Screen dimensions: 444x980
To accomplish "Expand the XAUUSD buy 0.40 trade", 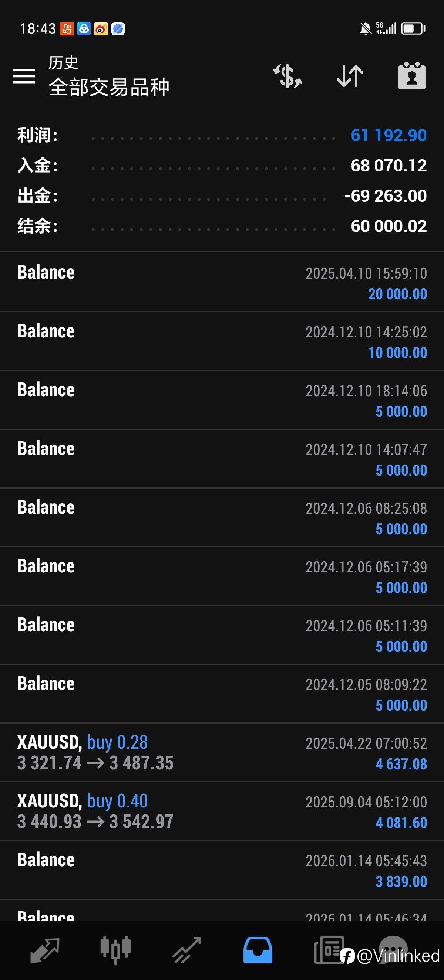I will click(x=222, y=811).
